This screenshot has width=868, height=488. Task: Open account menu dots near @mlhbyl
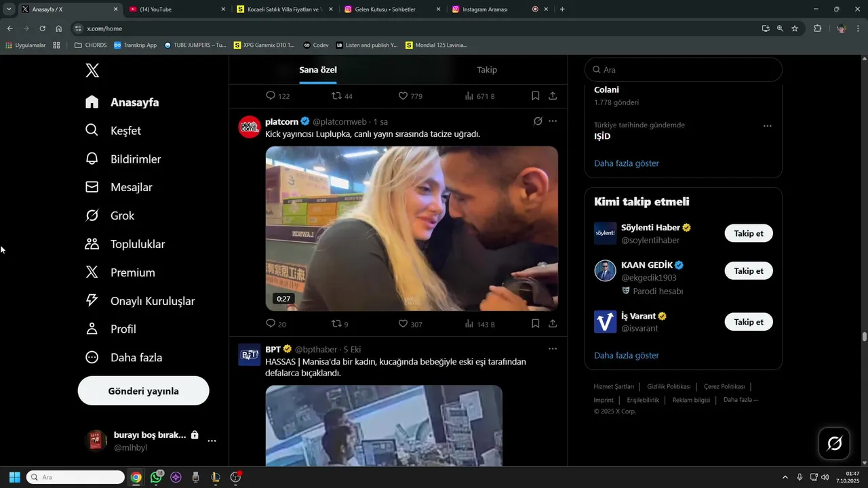coord(212,441)
